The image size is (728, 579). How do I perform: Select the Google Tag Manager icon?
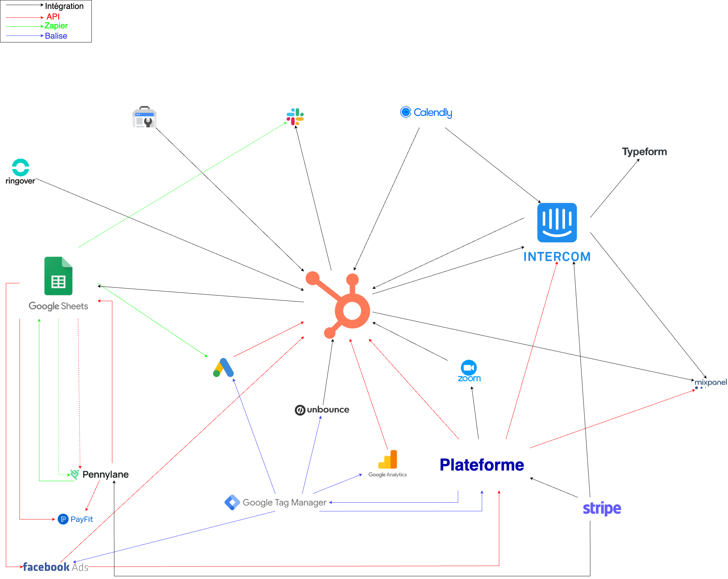(x=233, y=502)
